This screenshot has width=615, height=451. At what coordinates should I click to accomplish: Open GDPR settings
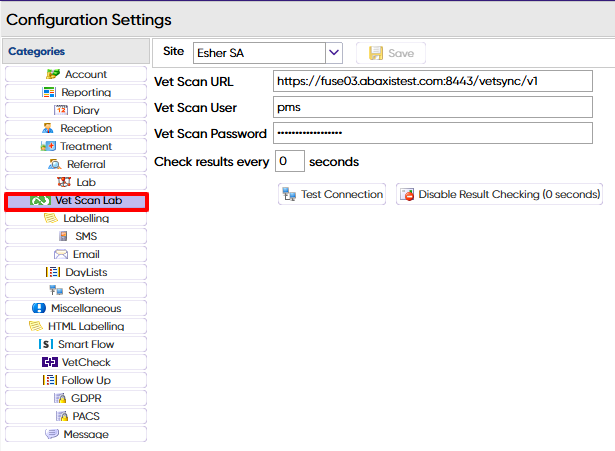tap(76, 399)
